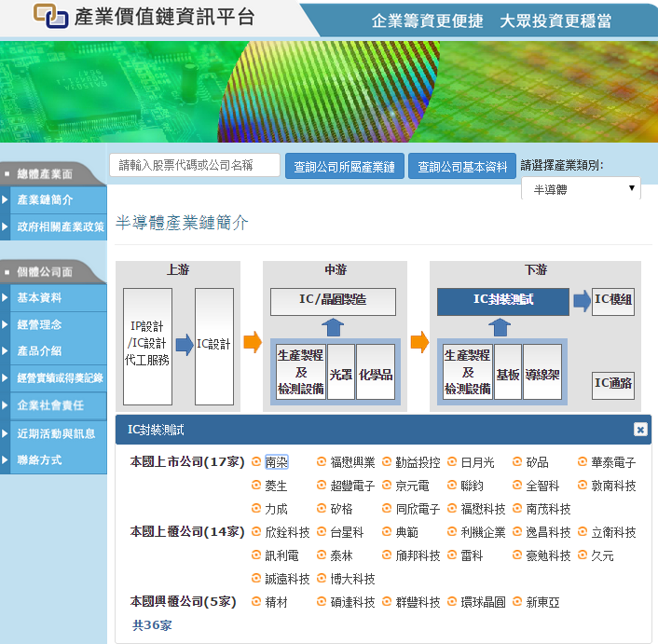This screenshot has width=658, height=644.
Task: Open company link 福懋興業
Action: tap(352, 462)
